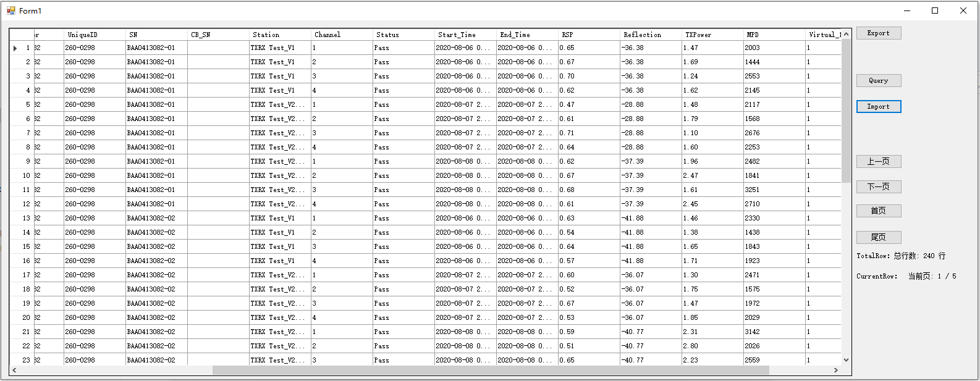The width and height of the screenshot is (980, 381).
Task: Click the Channel column header
Action: (x=342, y=35)
